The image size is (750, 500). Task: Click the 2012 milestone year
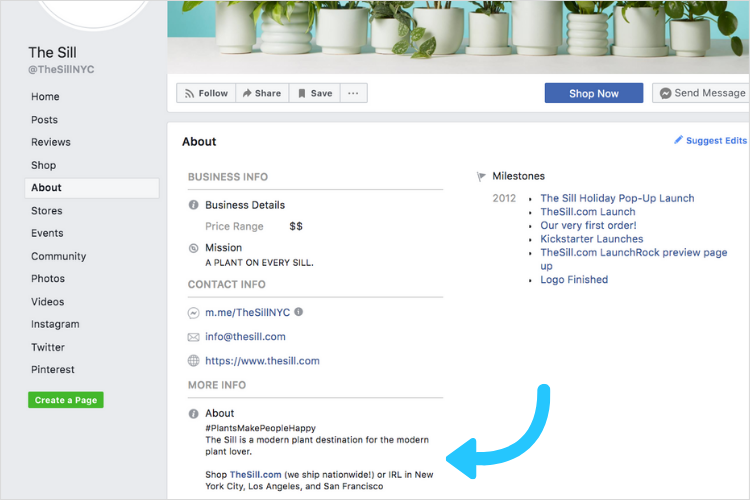[504, 198]
